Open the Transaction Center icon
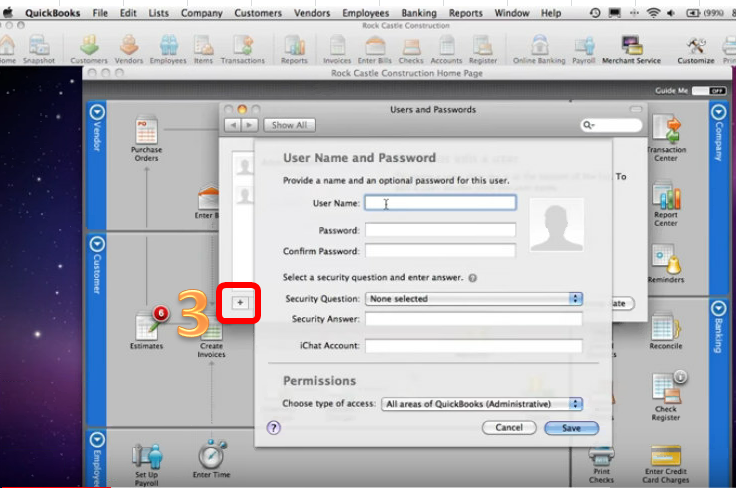 pyautogui.click(x=666, y=138)
